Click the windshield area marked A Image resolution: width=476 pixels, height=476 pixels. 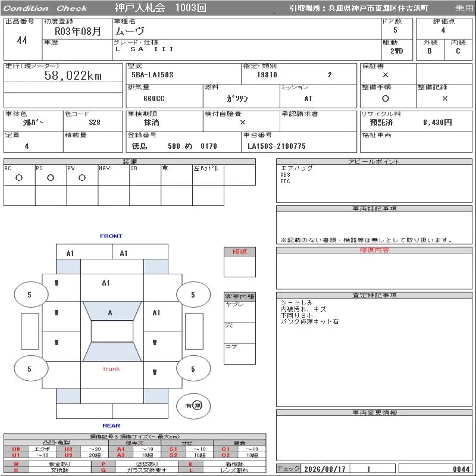pyautogui.click(x=112, y=311)
